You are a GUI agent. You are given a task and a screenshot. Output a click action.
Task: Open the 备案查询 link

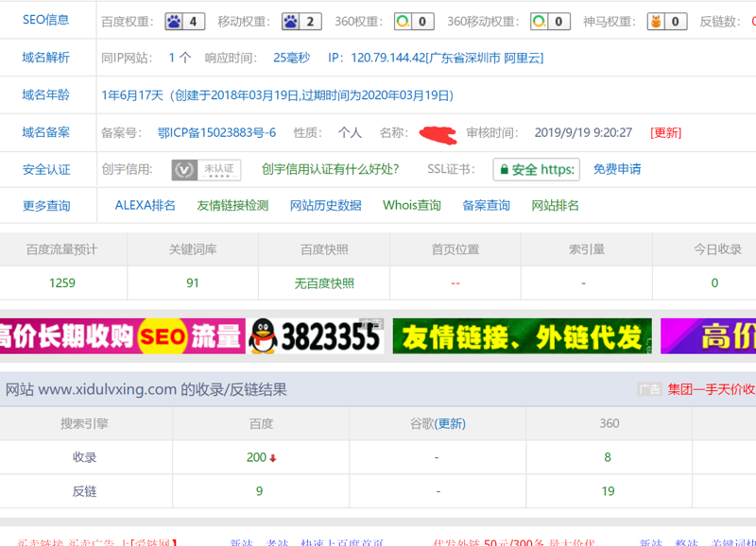coord(486,205)
